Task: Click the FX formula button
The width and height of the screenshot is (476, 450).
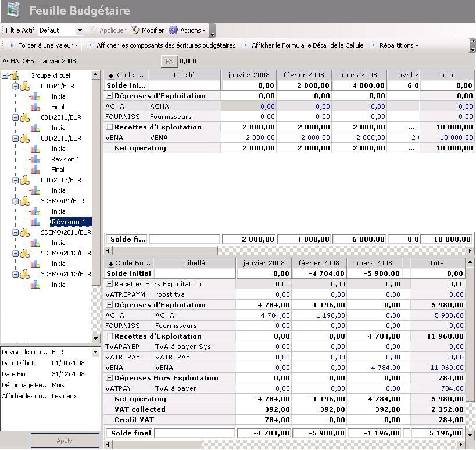Action: (x=169, y=61)
